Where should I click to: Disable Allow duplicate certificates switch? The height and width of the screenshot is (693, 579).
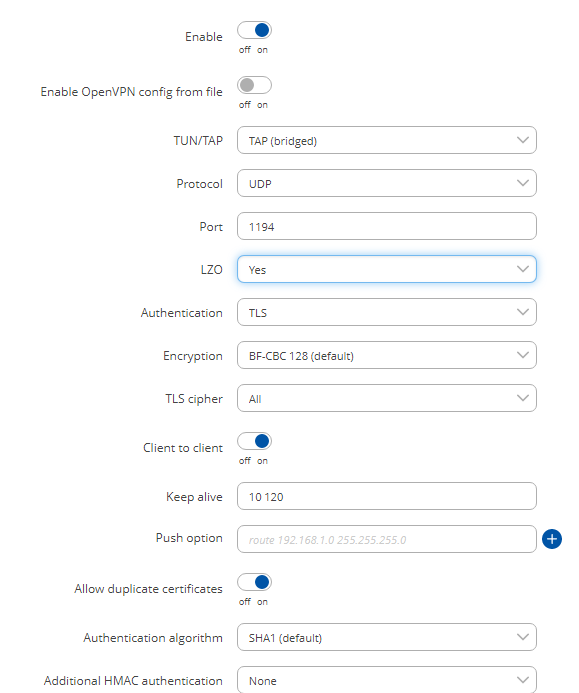click(x=254, y=582)
